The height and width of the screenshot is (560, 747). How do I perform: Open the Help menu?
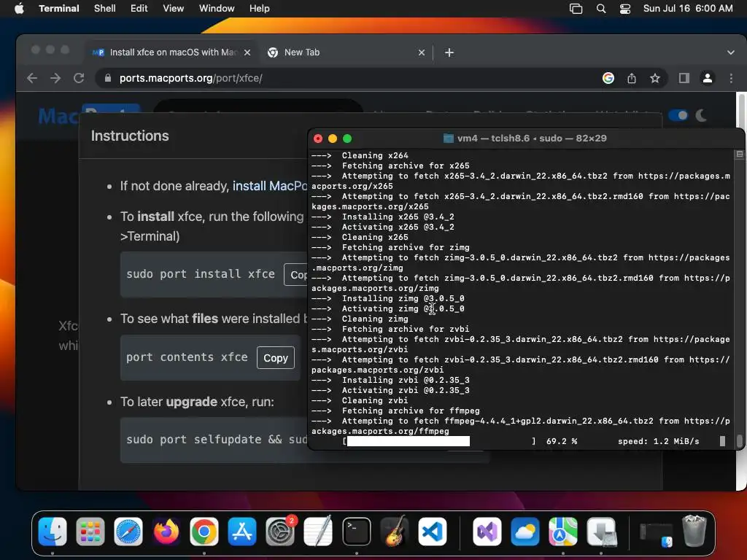click(260, 9)
